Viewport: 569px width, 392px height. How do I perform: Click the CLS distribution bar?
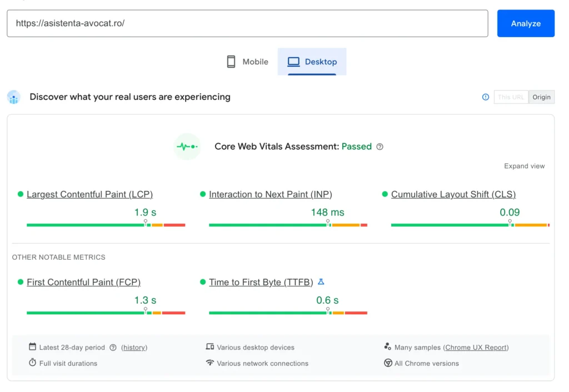[x=470, y=225]
